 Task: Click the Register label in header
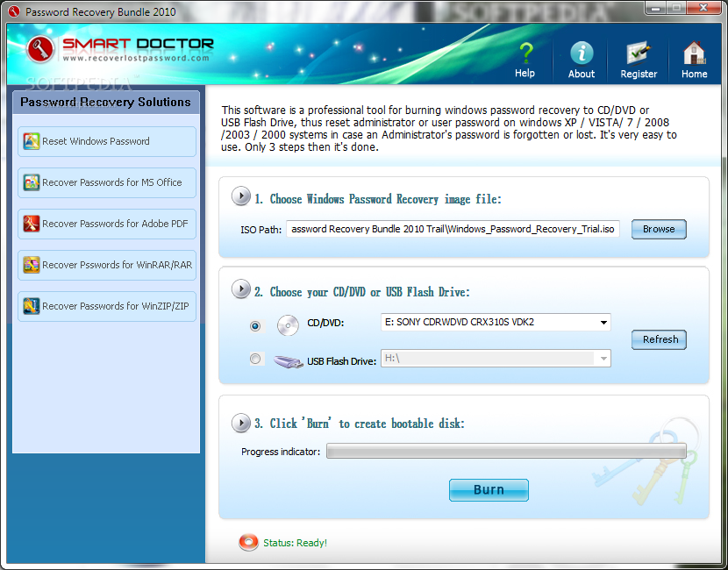point(639,75)
